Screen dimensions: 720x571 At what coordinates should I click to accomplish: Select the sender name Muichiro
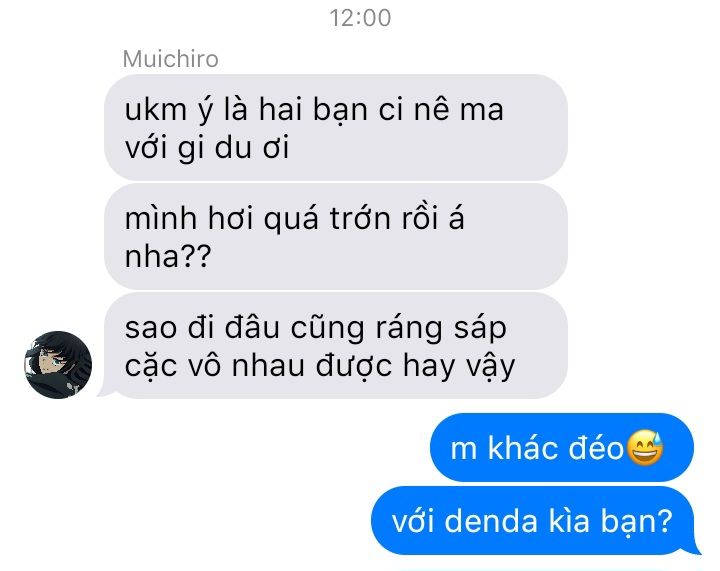(x=170, y=59)
